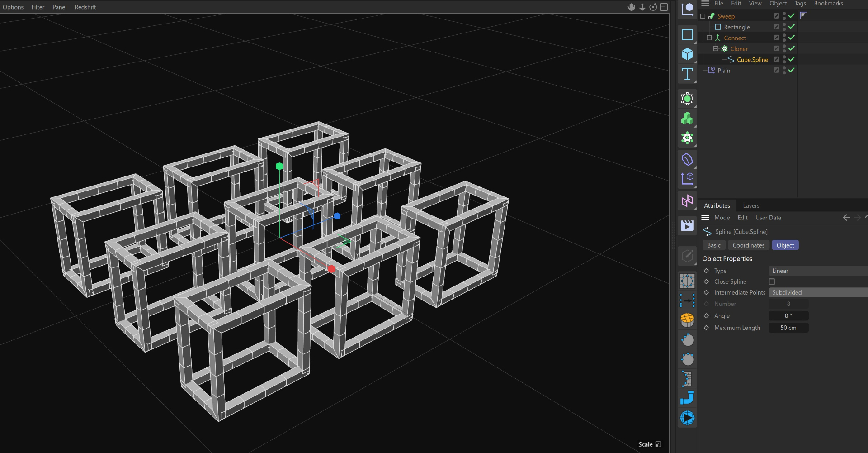868x453 pixels.
Task: Collapse the Sweep object hierarchy
Action: 703,15
